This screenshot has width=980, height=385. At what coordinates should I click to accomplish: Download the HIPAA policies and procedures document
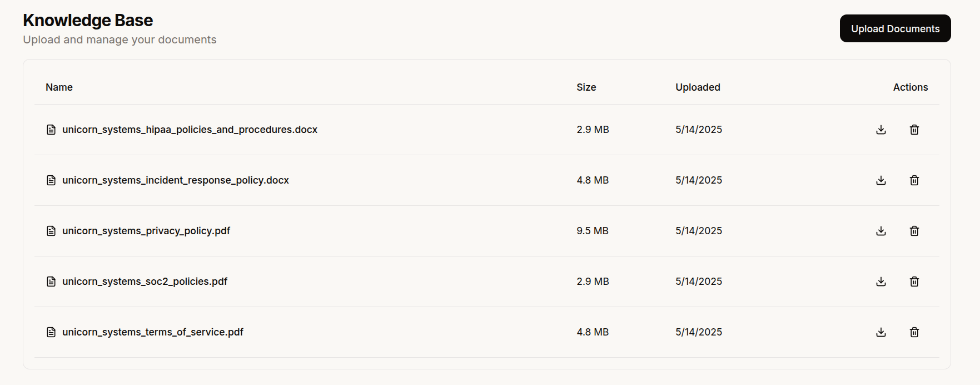click(x=881, y=130)
